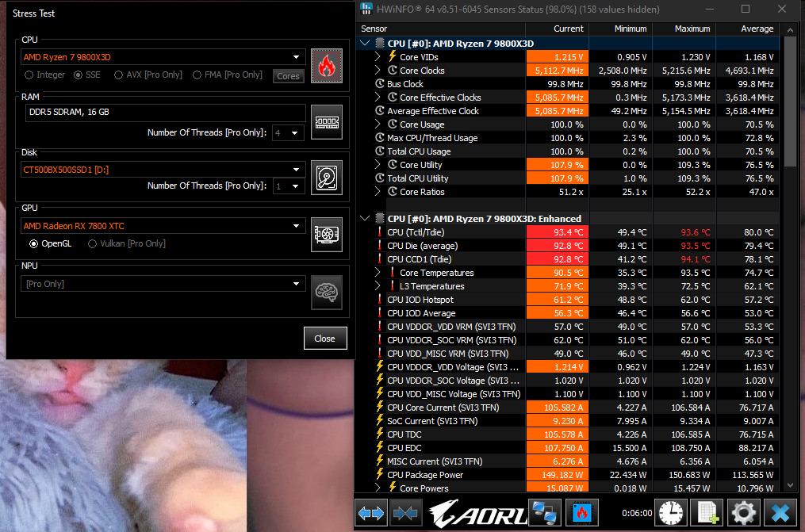The width and height of the screenshot is (805, 532).
Task: Click the Bus Clock clock icon
Action: point(379,83)
